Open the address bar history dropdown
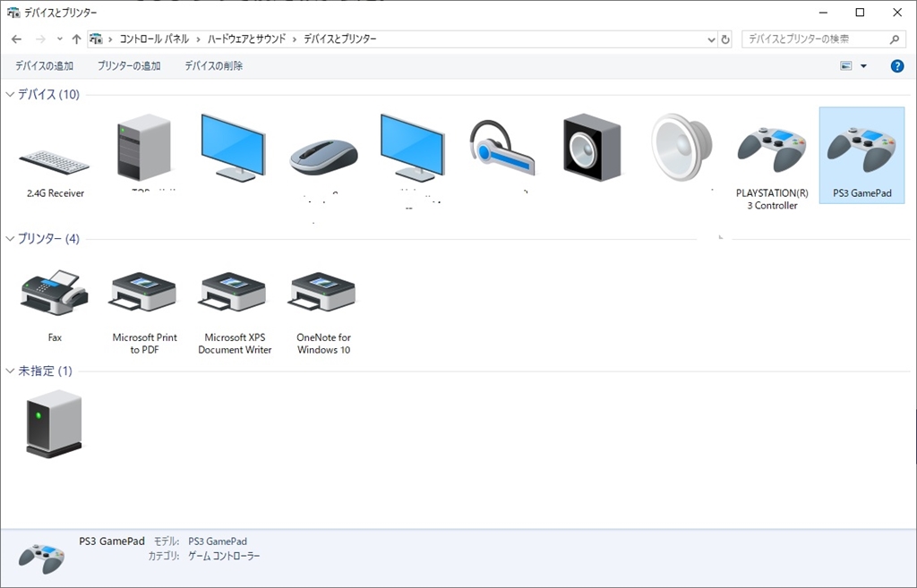The image size is (917, 588). tap(711, 39)
